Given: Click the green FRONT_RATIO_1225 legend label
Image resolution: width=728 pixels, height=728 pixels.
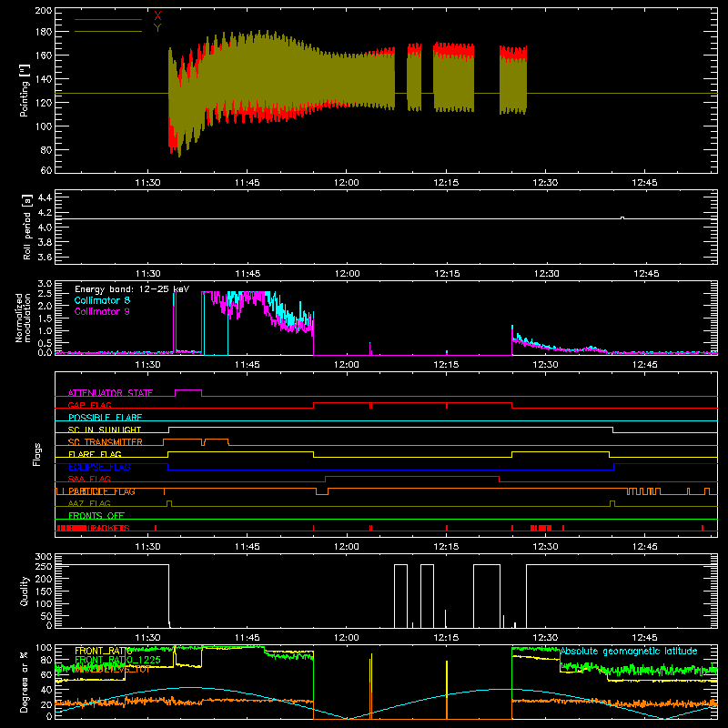Looking at the screenshot, I should (117, 660).
